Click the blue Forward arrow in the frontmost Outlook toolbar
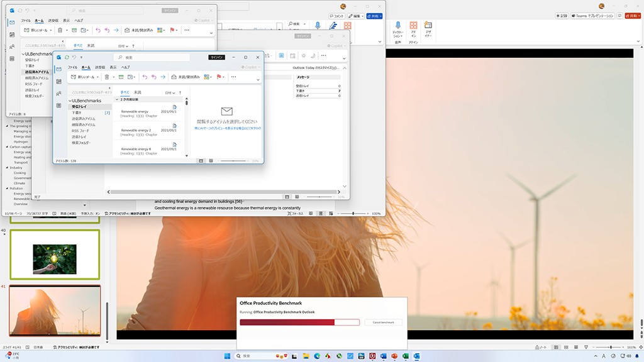Screen dimensions: 644x362 pos(163,77)
